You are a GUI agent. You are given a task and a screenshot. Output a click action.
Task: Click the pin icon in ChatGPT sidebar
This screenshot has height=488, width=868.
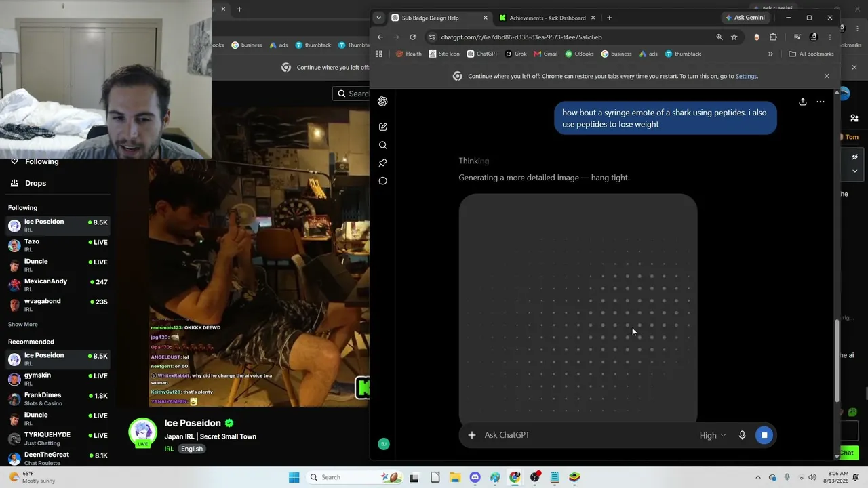(382, 163)
